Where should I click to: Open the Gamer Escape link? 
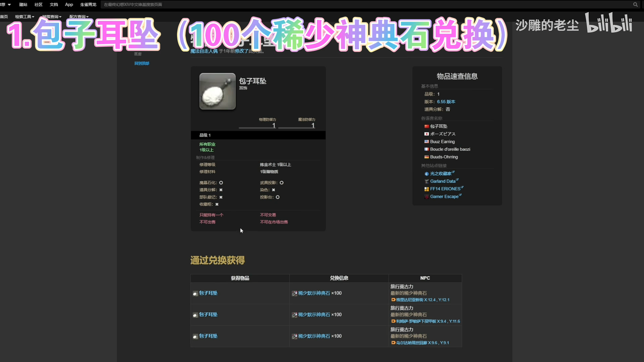[x=444, y=197]
